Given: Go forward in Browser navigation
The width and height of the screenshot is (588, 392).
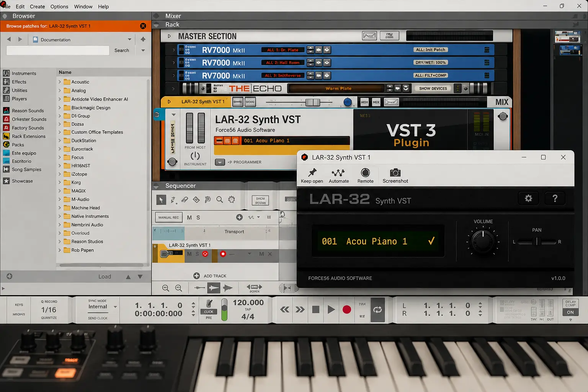Looking at the screenshot, I should (x=20, y=39).
